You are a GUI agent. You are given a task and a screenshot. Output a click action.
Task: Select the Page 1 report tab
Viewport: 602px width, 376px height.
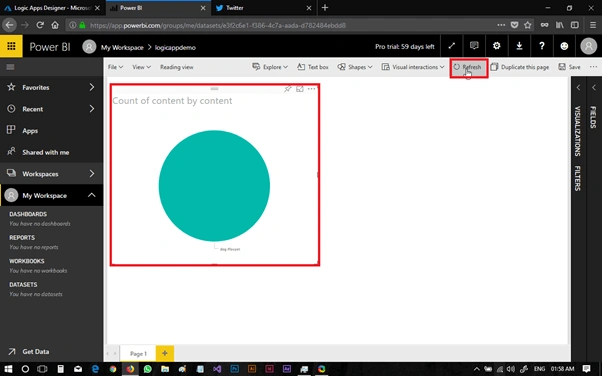[138, 354]
